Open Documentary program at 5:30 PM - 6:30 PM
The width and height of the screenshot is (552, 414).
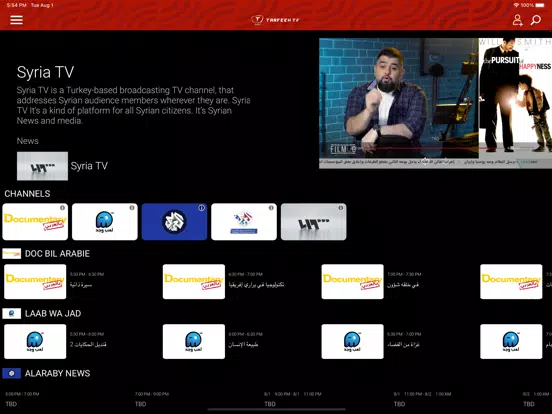(35, 282)
